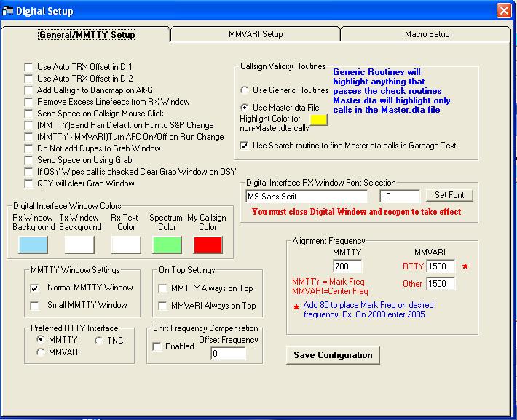Enable Use Auto TRX Offset in DI2
This screenshot has height=420, width=517.
tap(28, 79)
